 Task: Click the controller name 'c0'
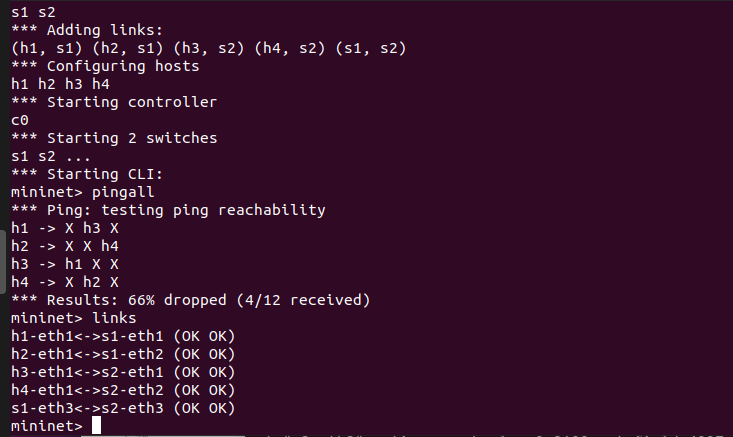click(20, 120)
